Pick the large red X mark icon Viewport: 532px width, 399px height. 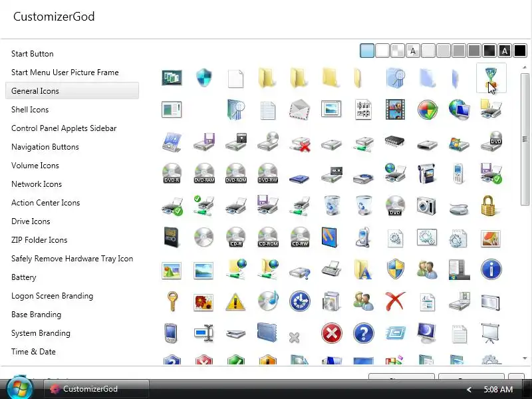coord(395,301)
